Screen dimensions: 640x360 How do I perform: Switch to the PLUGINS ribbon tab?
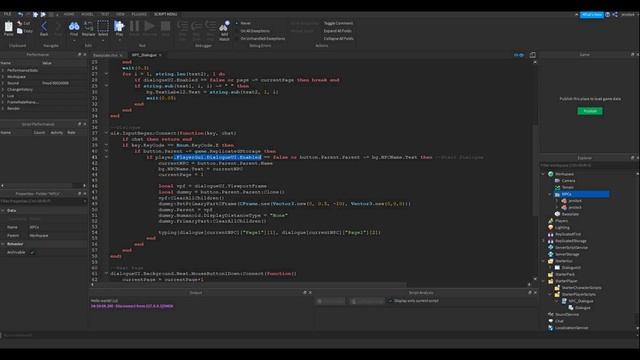point(139,14)
